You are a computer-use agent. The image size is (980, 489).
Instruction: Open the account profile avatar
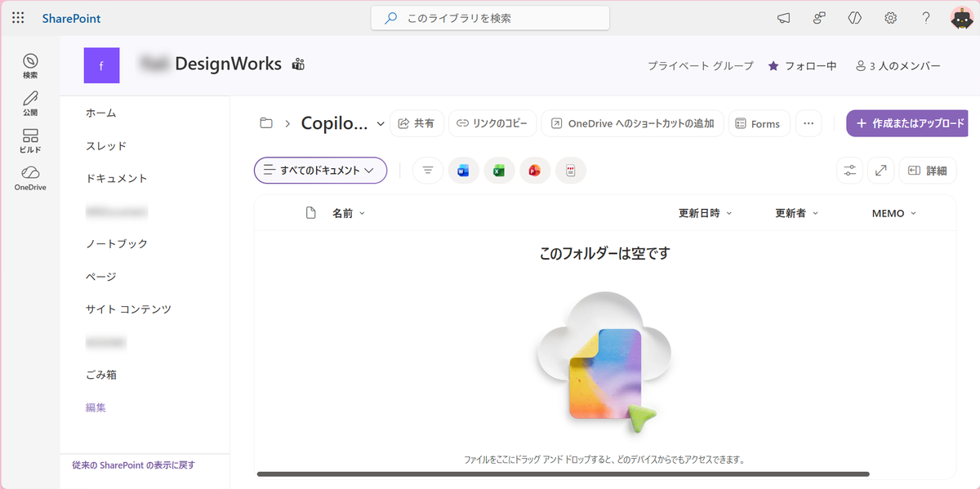pos(961,18)
